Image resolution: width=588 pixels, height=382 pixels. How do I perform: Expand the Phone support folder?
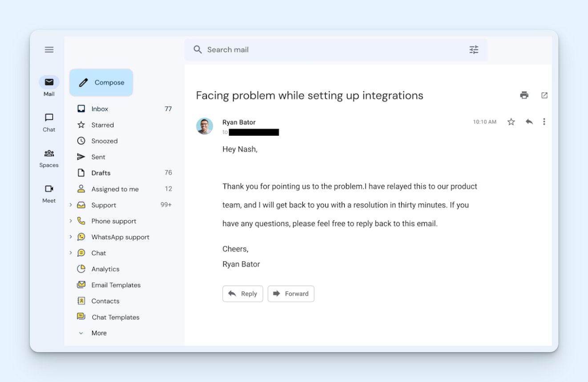tap(71, 221)
